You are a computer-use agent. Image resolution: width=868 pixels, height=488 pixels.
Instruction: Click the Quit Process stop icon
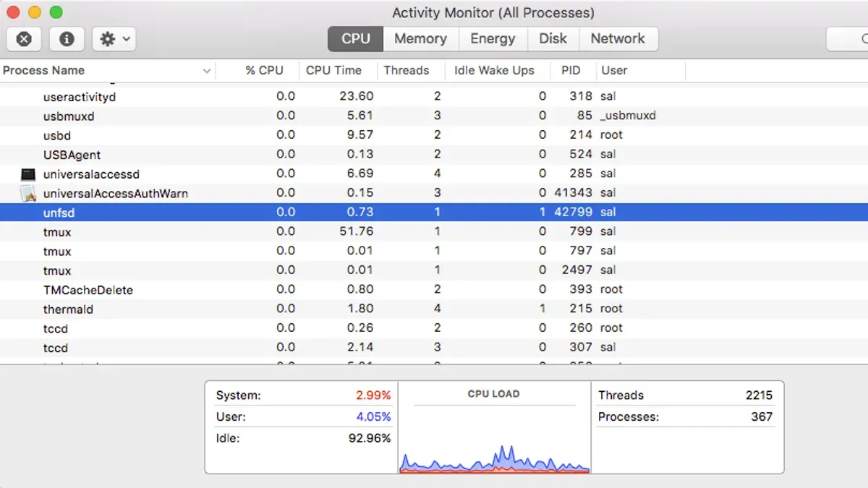coord(24,39)
